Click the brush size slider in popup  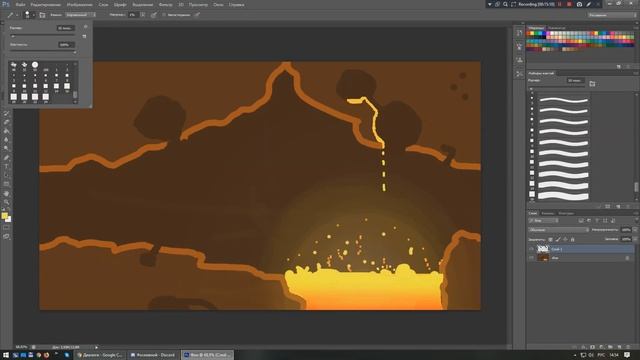click(x=42, y=36)
